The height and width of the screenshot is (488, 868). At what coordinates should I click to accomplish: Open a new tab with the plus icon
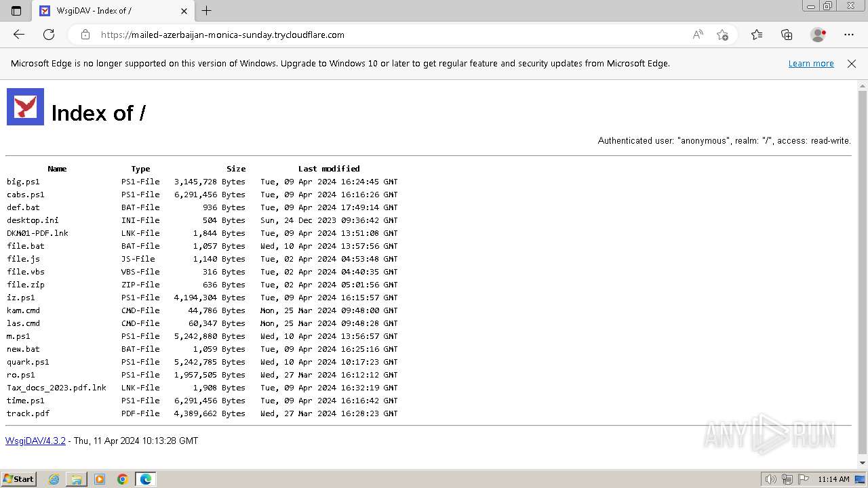tap(207, 11)
